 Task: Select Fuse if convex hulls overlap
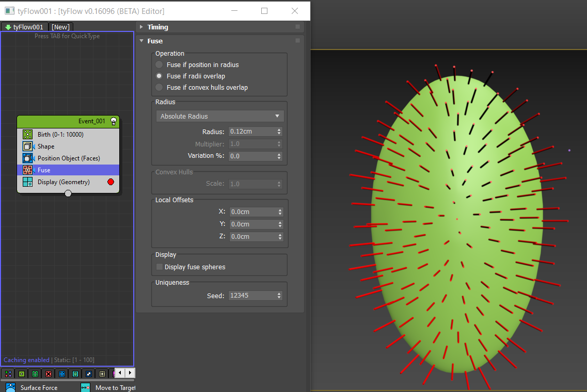point(160,88)
